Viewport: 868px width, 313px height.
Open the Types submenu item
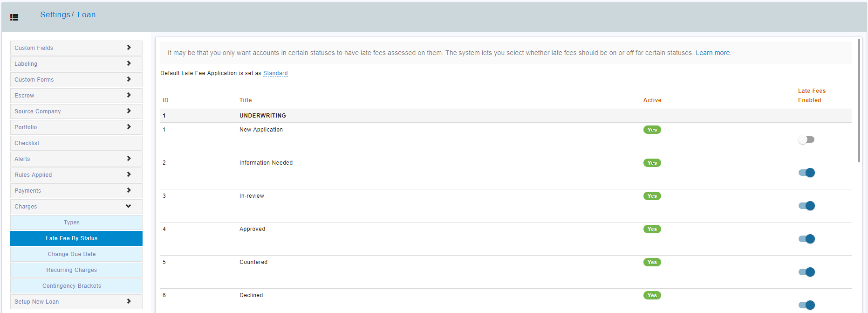click(76, 223)
